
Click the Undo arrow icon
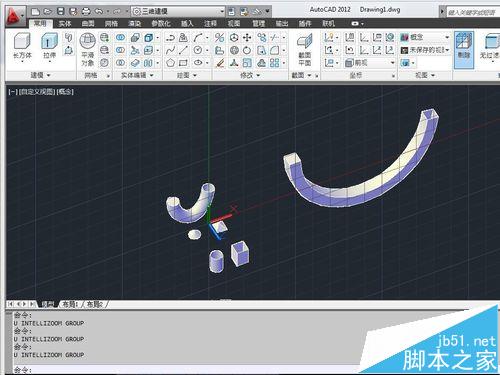[x=99, y=12]
